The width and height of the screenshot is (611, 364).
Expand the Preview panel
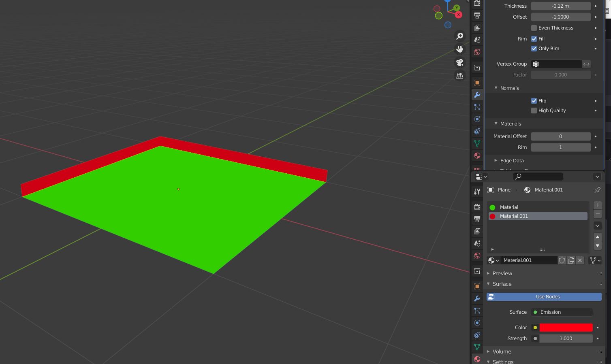click(x=488, y=273)
